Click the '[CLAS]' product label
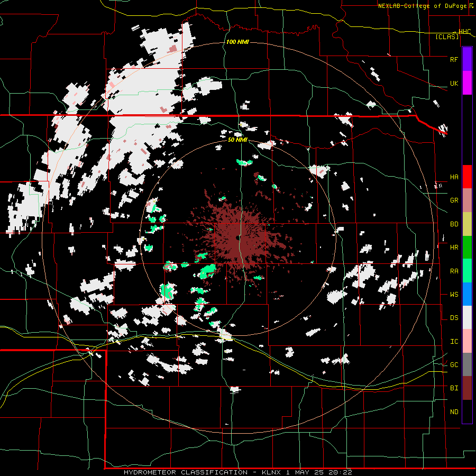This screenshot has height=476, width=476. coord(447,36)
